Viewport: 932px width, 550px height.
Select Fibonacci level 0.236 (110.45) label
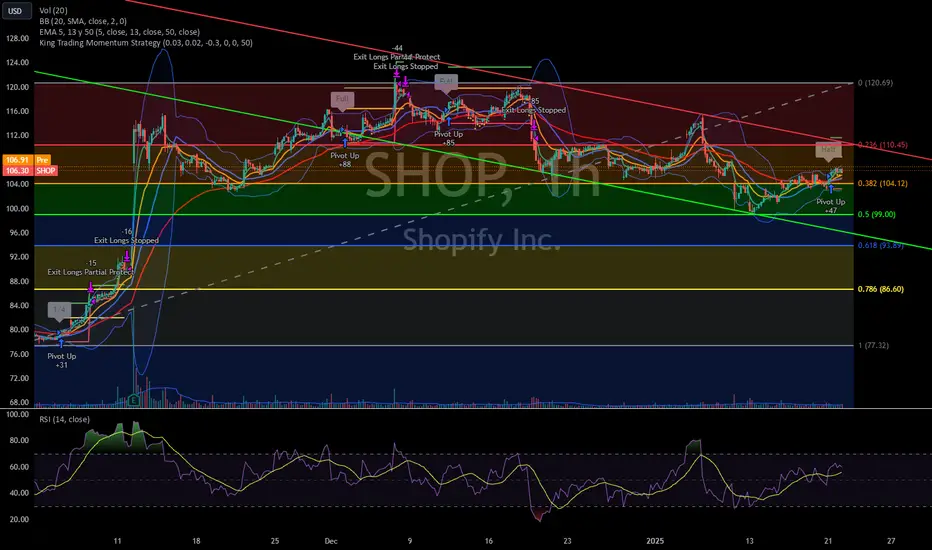[x=883, y=144]
